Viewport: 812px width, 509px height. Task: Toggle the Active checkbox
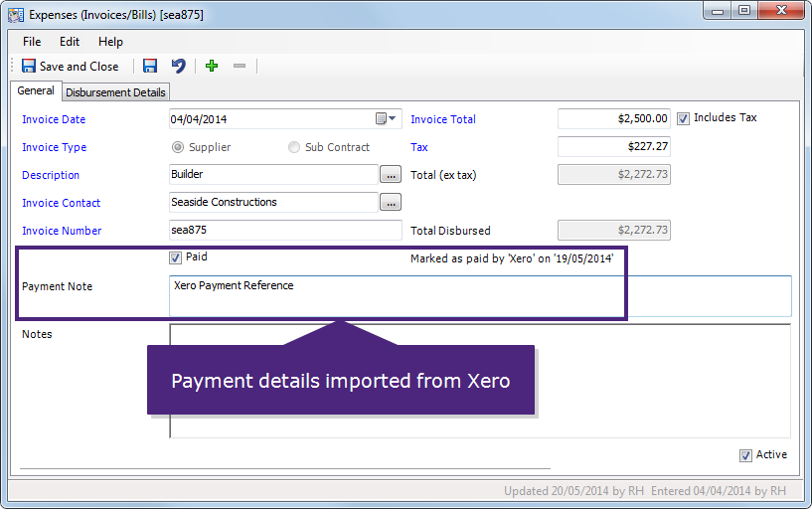click(x=745, y=455)
